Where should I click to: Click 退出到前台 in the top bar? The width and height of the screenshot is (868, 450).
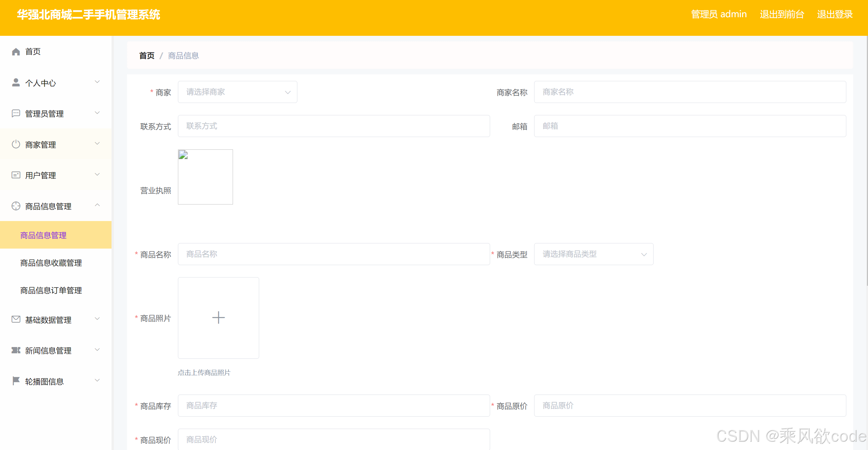coord(782,14)
